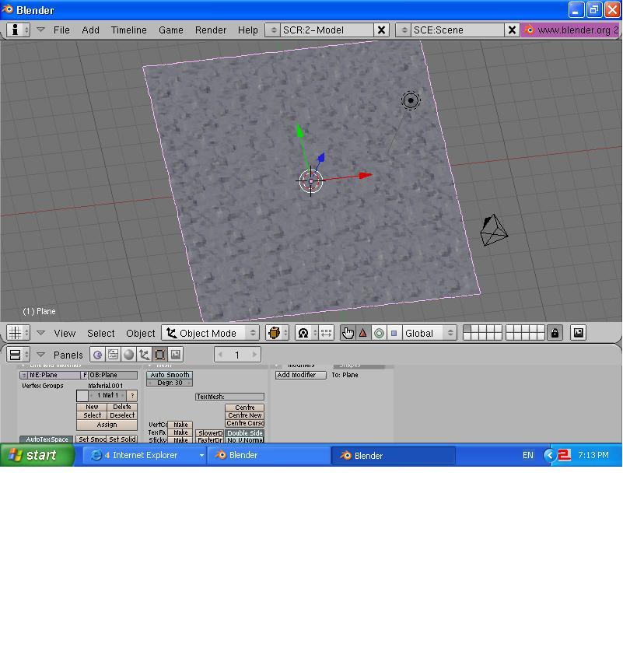This screenshot has height=672, width=623.
Task: Open the 3D view's View menu
Action: pyautogui.click(x=65, y=333)
